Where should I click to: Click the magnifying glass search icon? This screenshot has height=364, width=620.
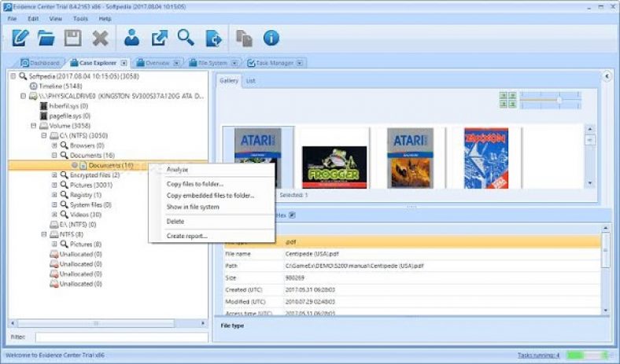click(186, 36)
